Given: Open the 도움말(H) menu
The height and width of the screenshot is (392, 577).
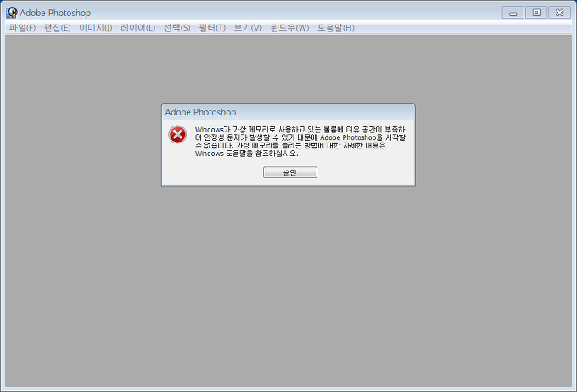Looking at the screenshot, I should point(336,28).
